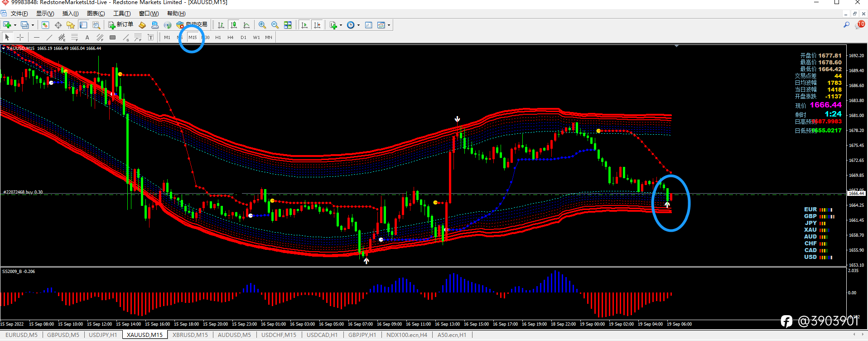Select the text A tool

coord(87,37)
